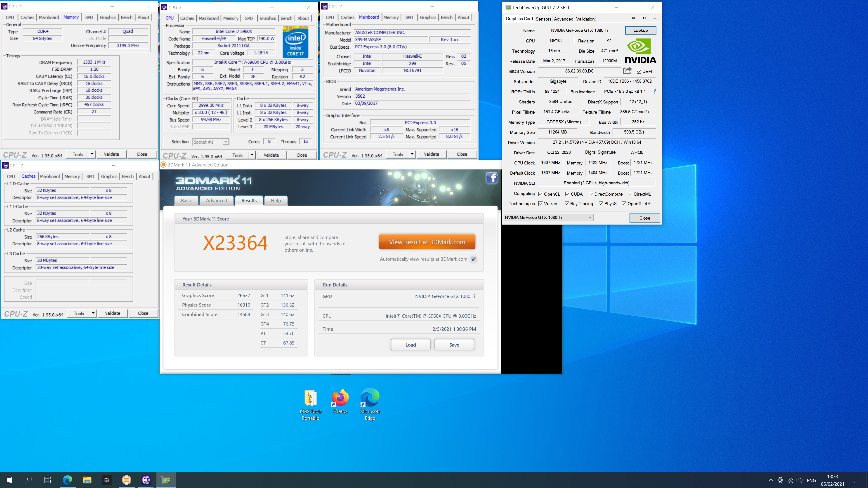Click the NVIDIA logo in GPU-Z
Image resolution: width=868 pixels, height=488 pixels.
click(640, 51)
